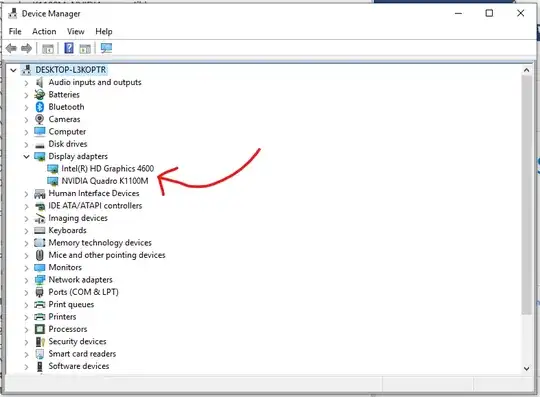Image resolution: width=540 pixels, height=397 pixels.
Task: Open the Action menu
Action: point(44,31)
